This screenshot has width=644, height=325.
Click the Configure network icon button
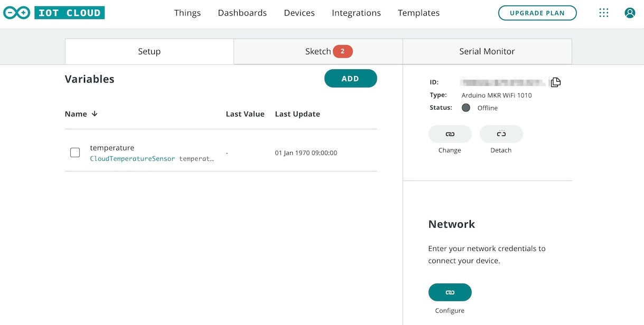[450, 292]
